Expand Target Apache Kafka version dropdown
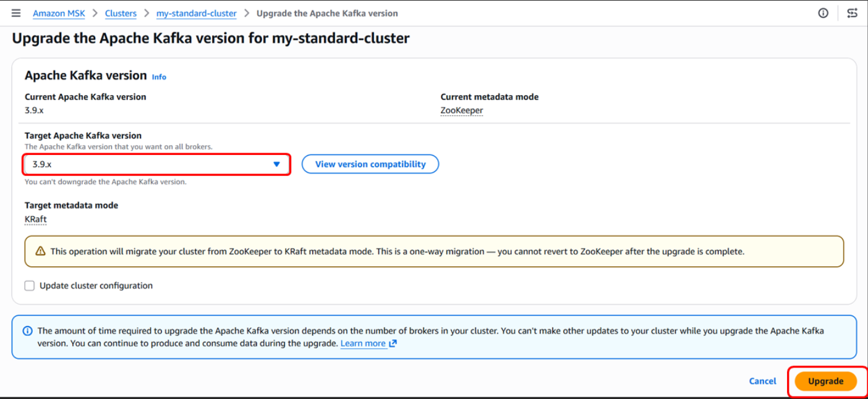Viewport: 868px width, 399px height. click(x=156, y=164)
